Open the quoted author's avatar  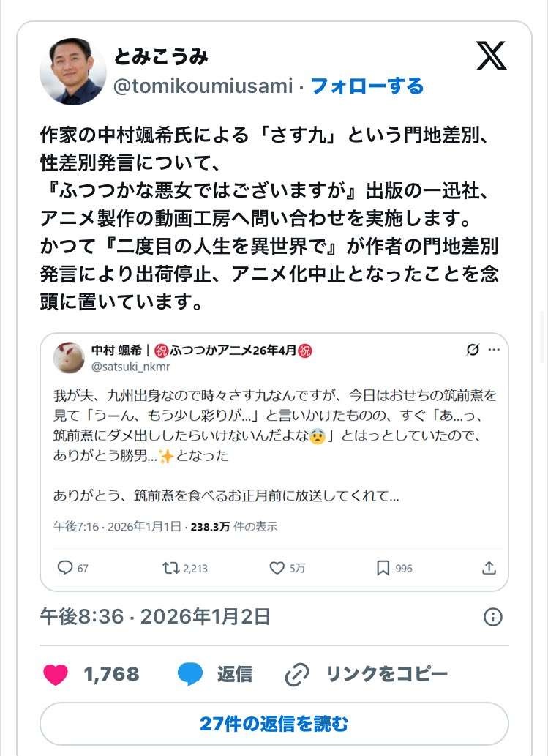click(68, 356)
